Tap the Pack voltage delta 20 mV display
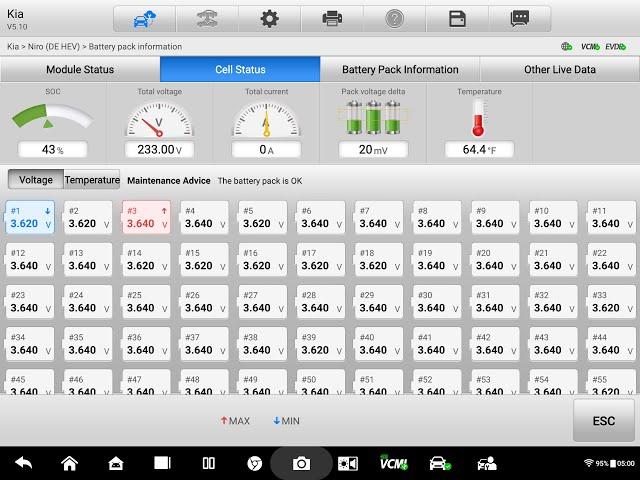 (373, 122)
